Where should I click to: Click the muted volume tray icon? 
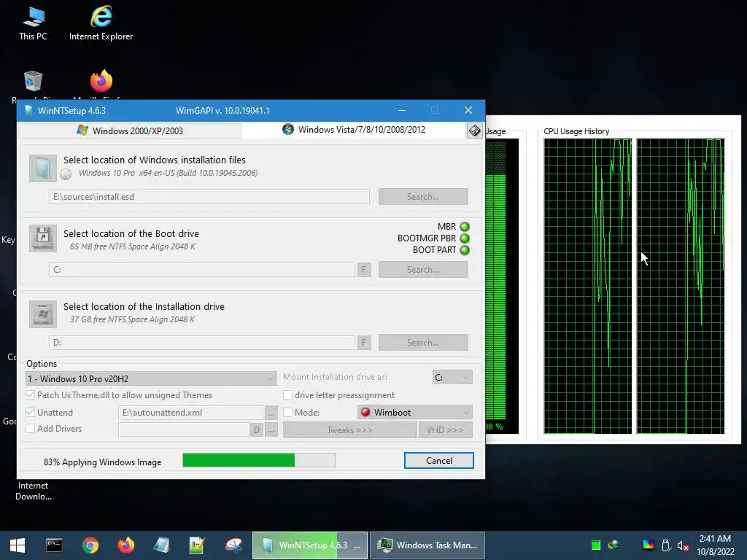[x=683, y=545]
